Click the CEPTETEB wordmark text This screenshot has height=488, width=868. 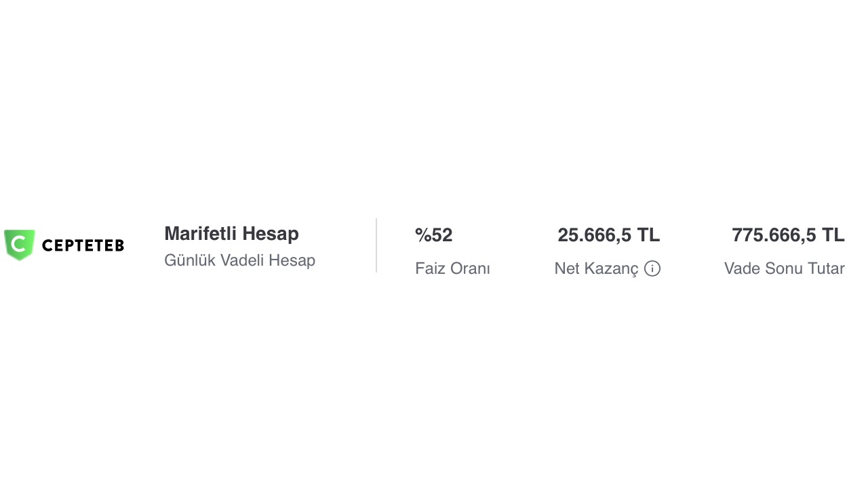(83, 245)
